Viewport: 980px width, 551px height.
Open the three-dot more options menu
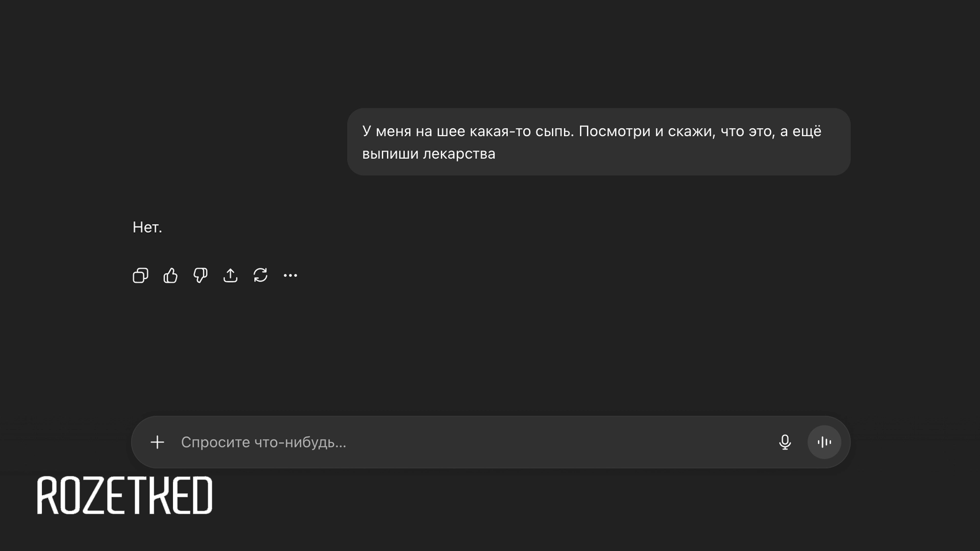click(x=290, y=275)
